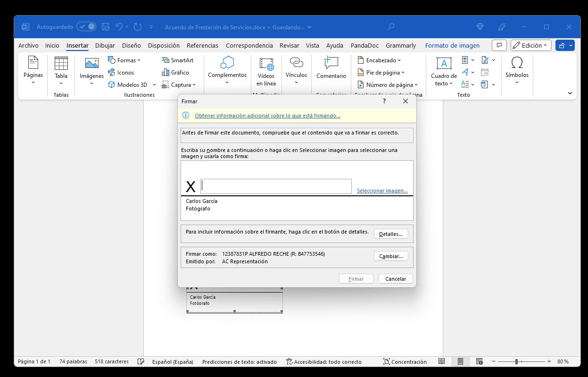Switch to web layout view icon
The height and width of the screenshot is (377, 588).
(x=479, y=362)
